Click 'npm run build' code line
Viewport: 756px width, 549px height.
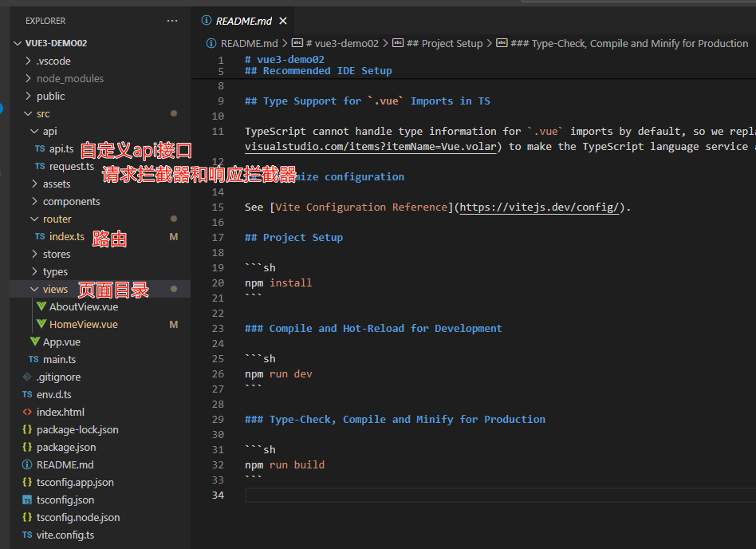(x=285, y=464)
